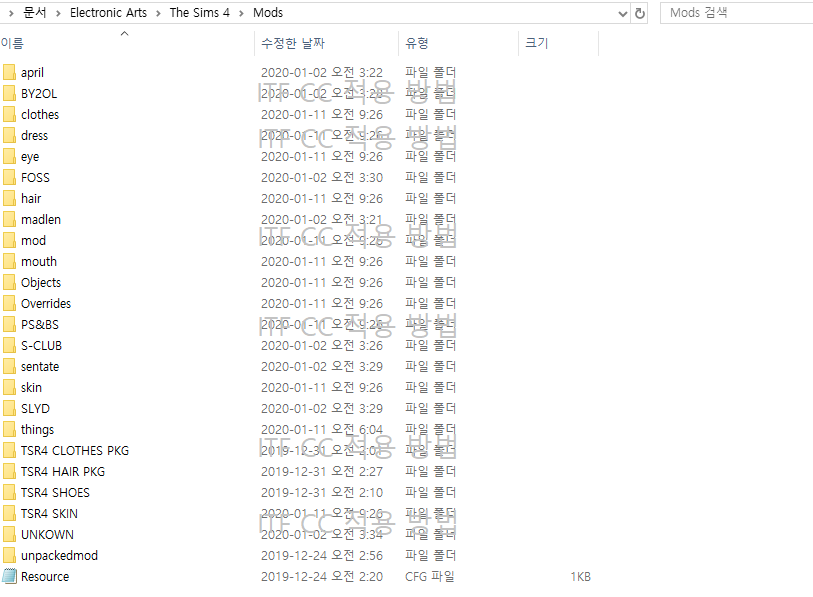Select the dress folder icon
Image resolution: width=813 pixels, height=597 pixels.
9,135
